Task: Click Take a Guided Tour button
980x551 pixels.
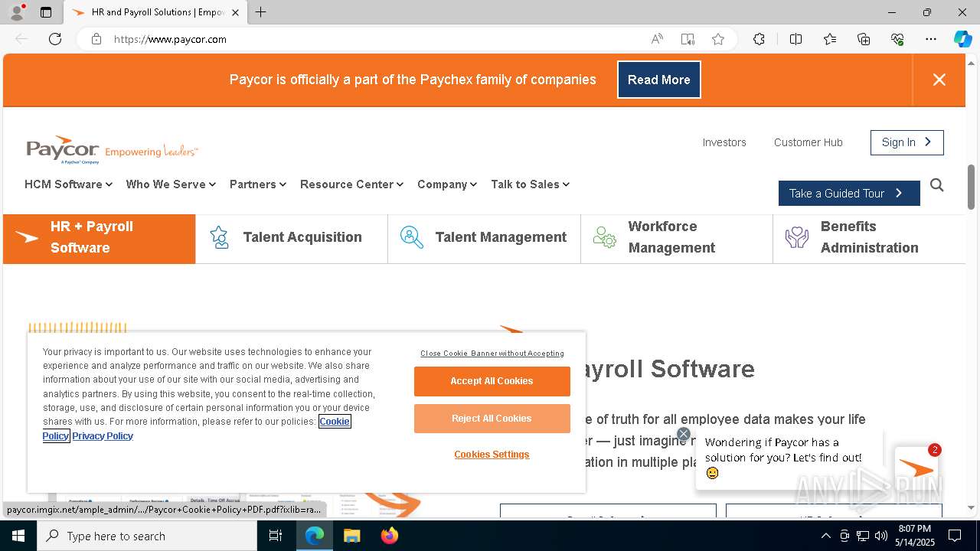Action: pos(849,194)
